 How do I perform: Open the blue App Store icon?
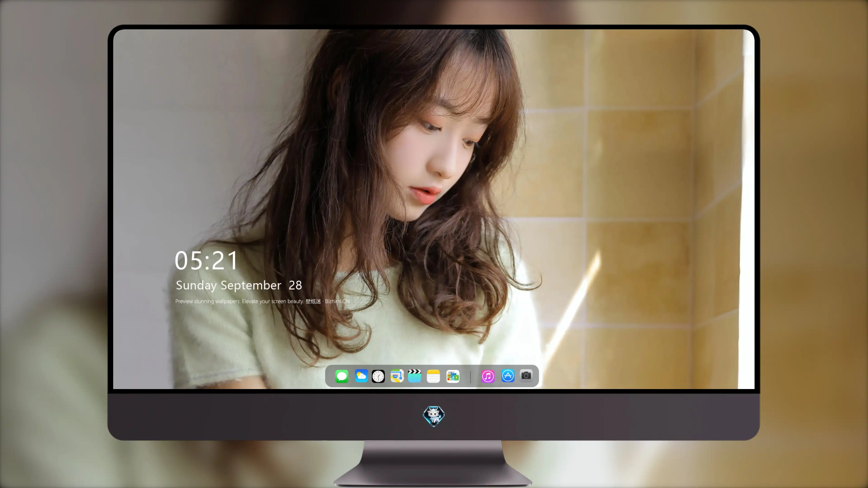click(508, 375)
